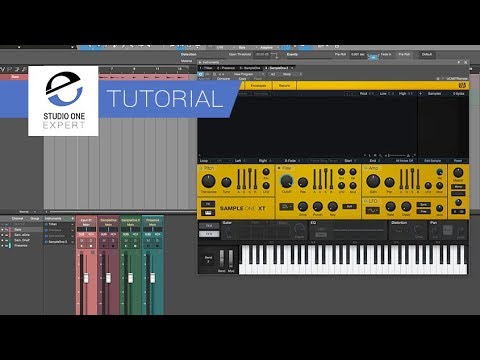This screenshot has height=360, width=480.
Task: Click the filter Soft button
Action: pos(349,207)
